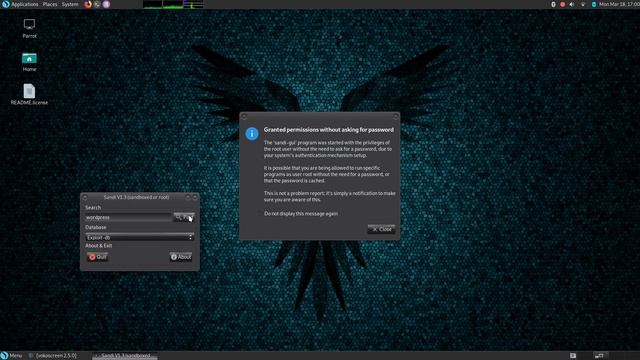Image resolution: width=640 pixels, height=360 pixels.
Task: Click the Parrot logo in the top panel
Action: pos(5,4)
